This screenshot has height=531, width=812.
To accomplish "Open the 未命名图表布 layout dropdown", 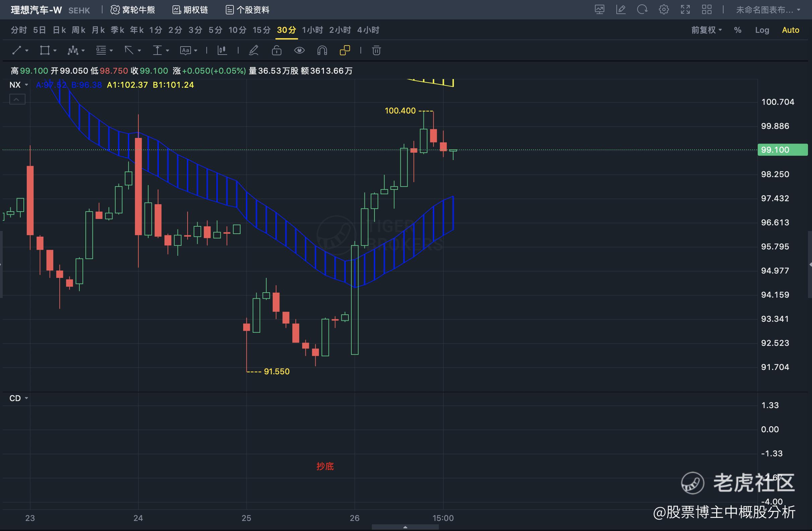I will [x=768, y=10].
